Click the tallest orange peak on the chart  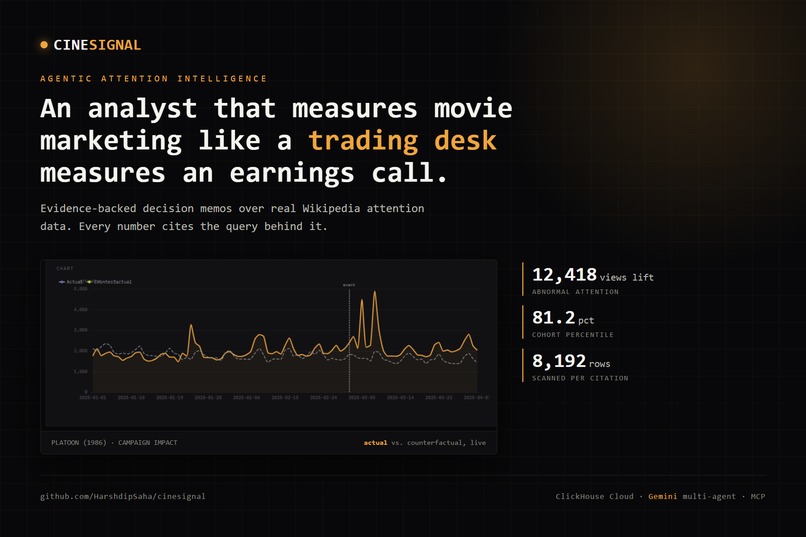point(375,293)
